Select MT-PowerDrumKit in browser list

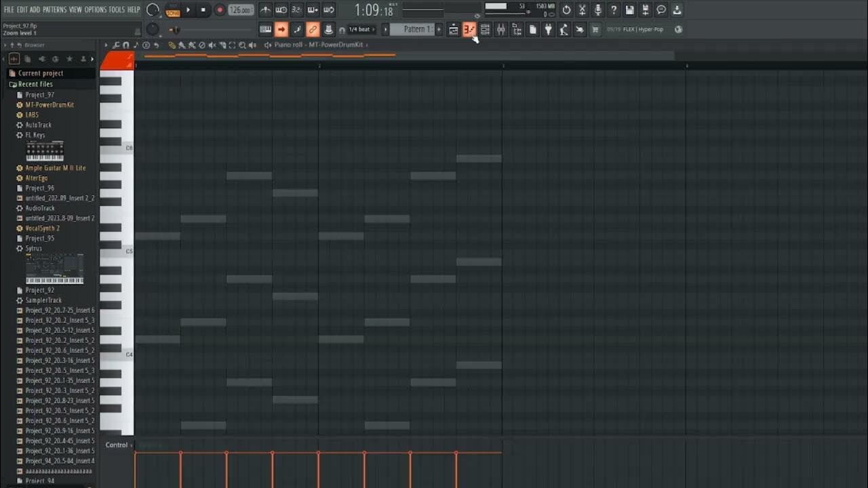point(50,105)
